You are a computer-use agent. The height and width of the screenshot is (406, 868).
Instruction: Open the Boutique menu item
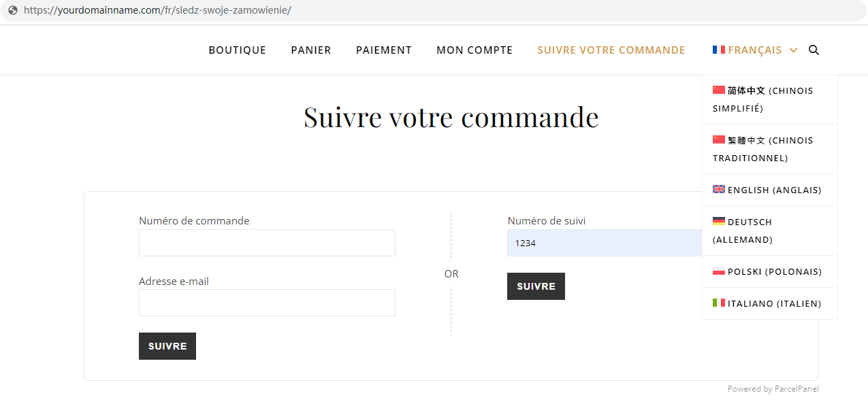pos(238,50)
